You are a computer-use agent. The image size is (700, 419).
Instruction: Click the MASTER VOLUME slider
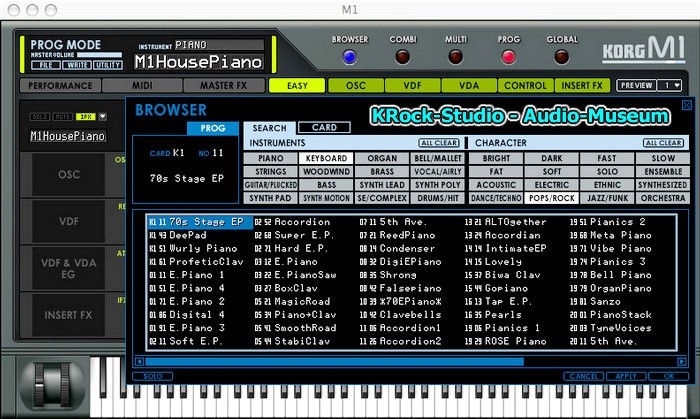(x=99, y=55)
